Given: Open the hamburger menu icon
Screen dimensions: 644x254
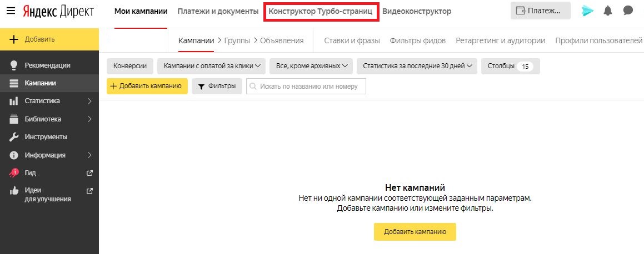Looking at the screenshot, I should 11,11.
